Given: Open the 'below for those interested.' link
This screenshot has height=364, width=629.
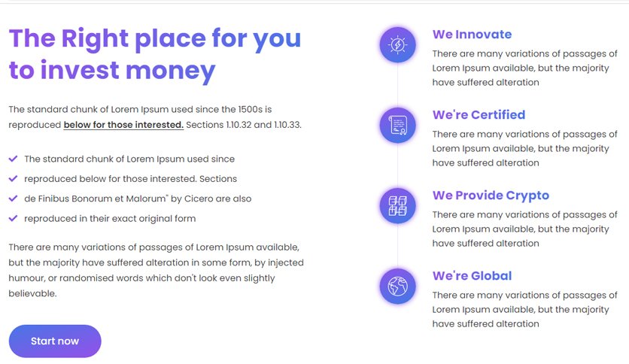Looking at the screenshot, I should 123,125.
